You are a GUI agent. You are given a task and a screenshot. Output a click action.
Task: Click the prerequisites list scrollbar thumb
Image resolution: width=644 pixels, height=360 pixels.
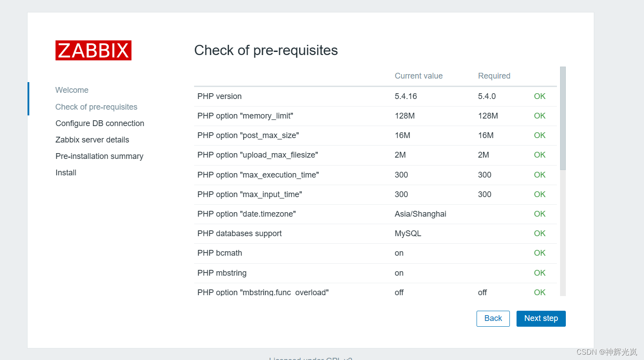click(x=563, y=118)
